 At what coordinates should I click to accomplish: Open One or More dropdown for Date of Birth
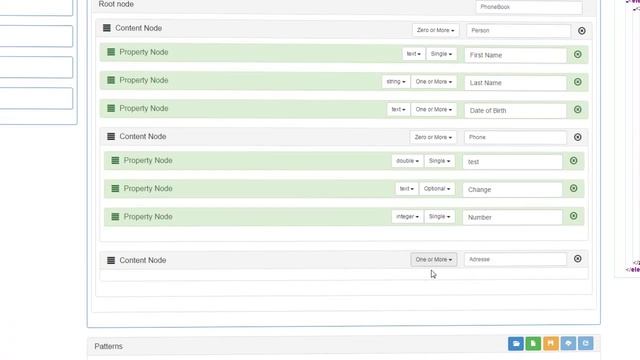pos(433,109)
